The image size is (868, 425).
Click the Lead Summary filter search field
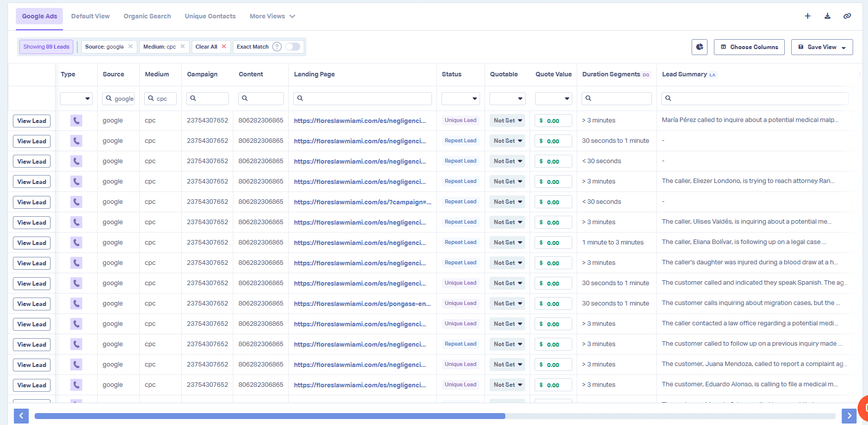tap(755, 99)
